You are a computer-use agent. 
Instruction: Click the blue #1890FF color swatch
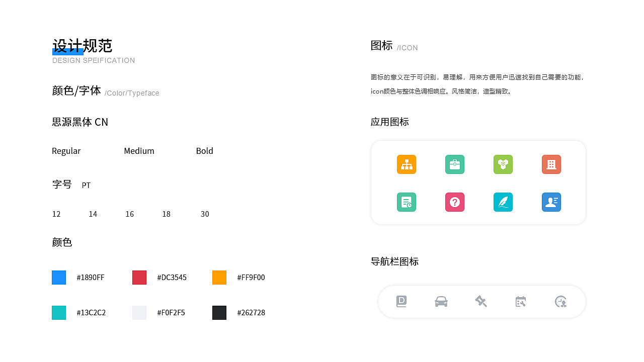(x=58, y=277)
